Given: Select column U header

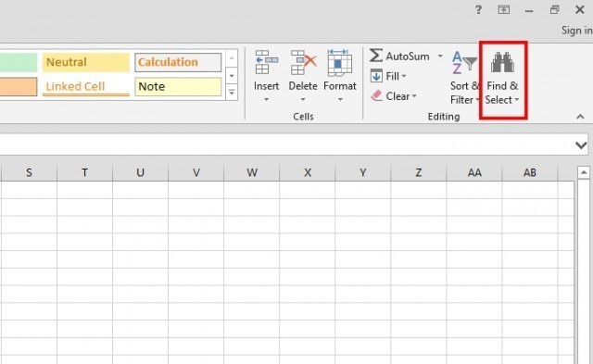Looking at the screenshot, I should (x=140, y=173).
